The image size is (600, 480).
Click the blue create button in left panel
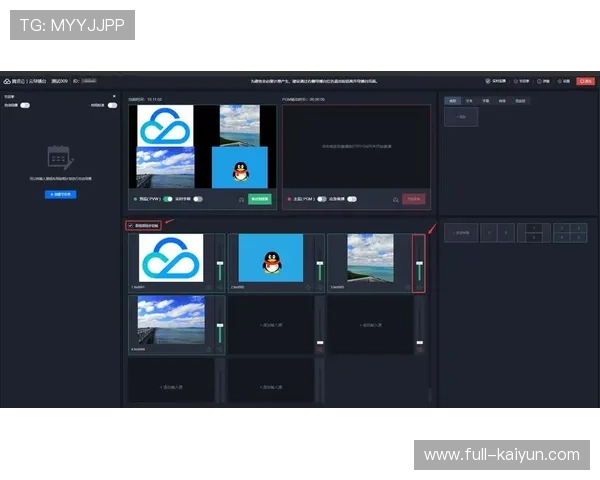click(x=60, y=194)
